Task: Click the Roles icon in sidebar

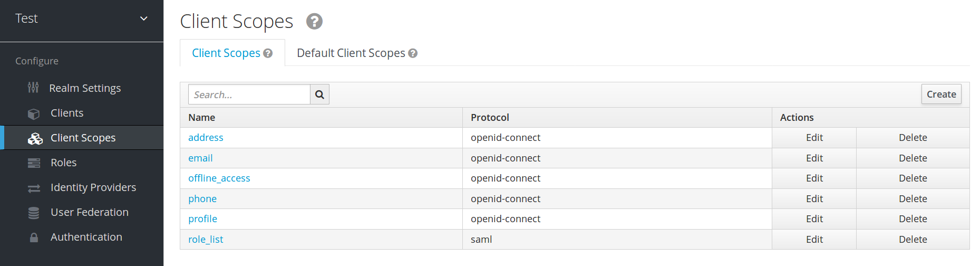Action: coord(34,163)
